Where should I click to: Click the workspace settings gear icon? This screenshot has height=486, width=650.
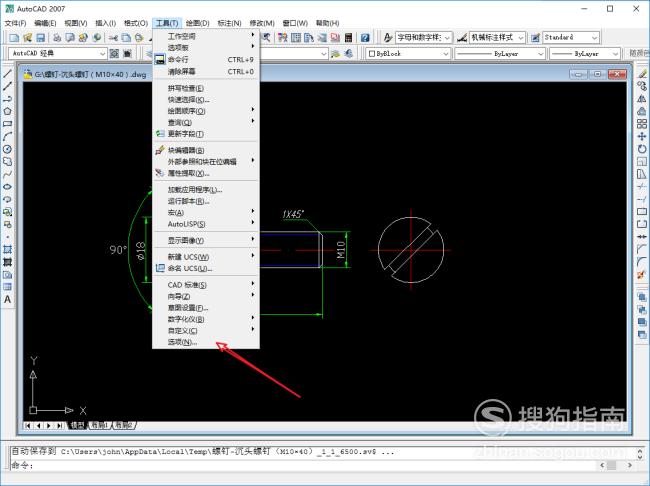click(x=114, y=53)
